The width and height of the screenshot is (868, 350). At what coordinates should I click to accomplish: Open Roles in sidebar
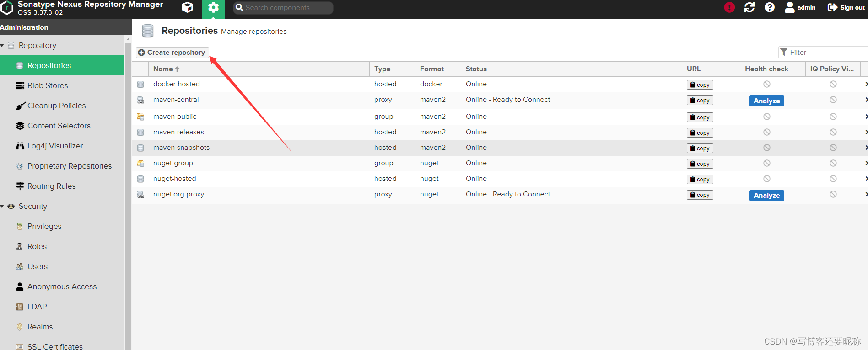pyautogui.click(x=62, y=246)
